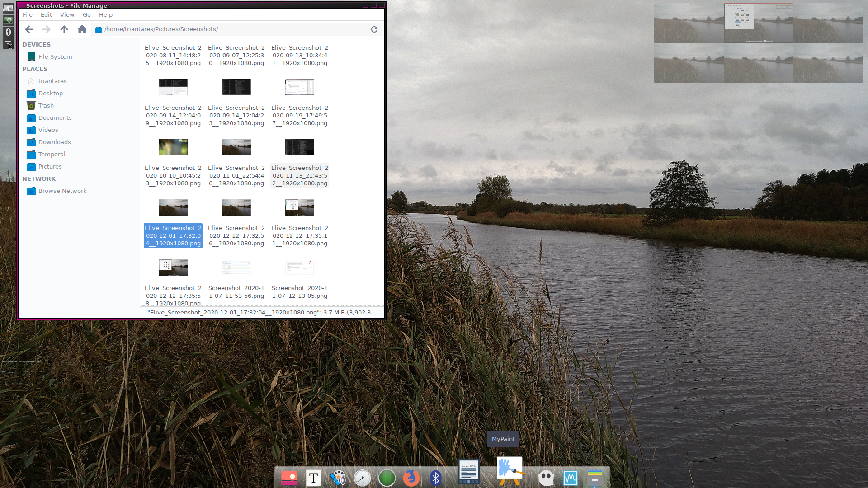This screenshot has width=868, height=488.
Task: Click the Back navigation arrow
Action: tap(28, 29)
